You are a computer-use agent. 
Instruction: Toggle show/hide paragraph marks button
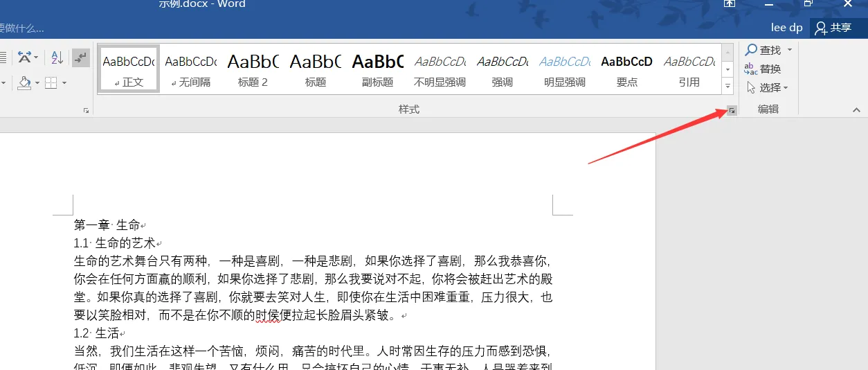(x=81, y=58)
